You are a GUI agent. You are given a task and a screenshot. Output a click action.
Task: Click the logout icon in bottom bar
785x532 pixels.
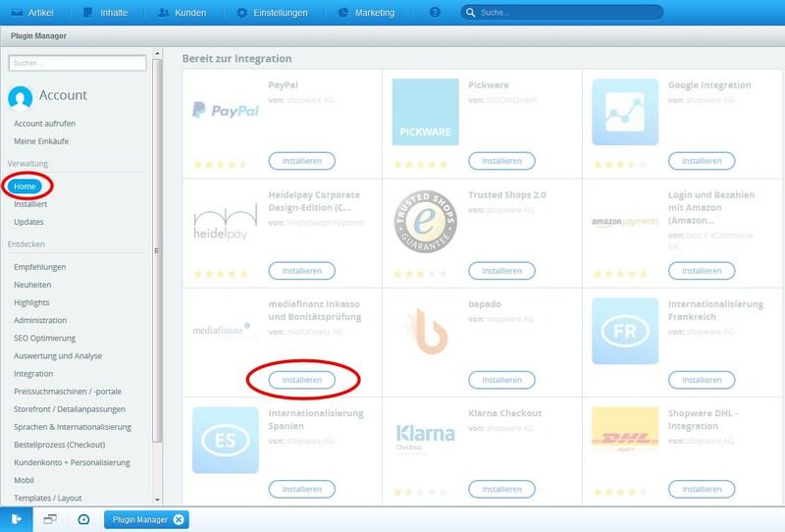[x=16, y=519]
